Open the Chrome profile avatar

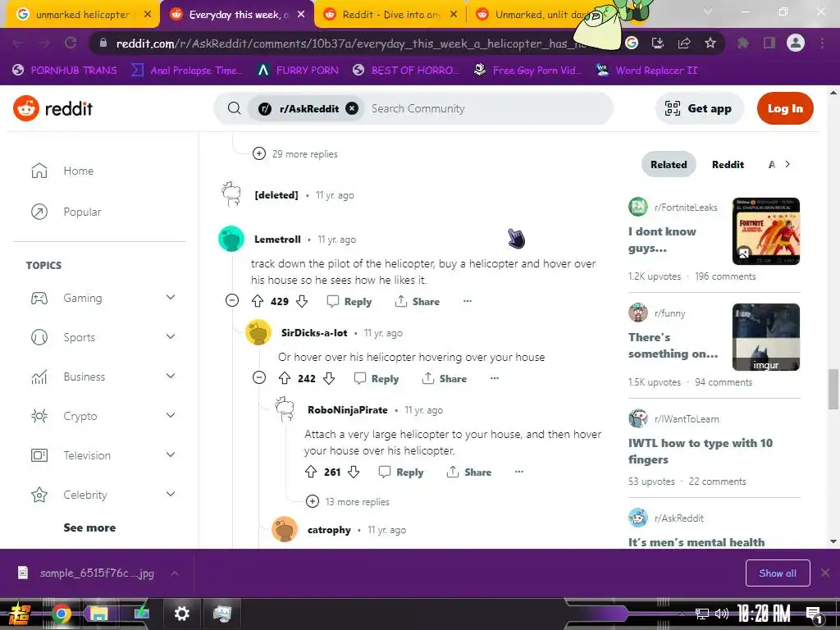click(x=796, y=43)
